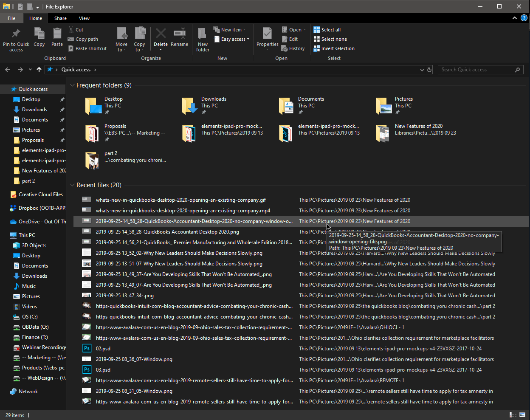Click the New folder icon
Image resolution: width=530 pixels, height=420 pixels.
(x=203, y=34)
